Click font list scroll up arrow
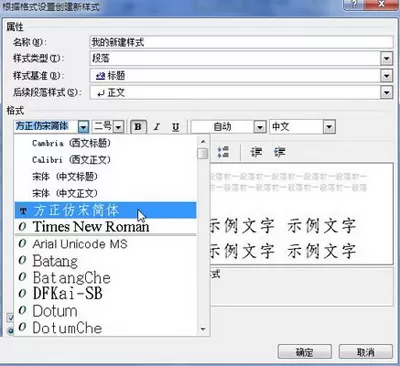This screenshot has width=400, height=366. (x=203, y=141)
